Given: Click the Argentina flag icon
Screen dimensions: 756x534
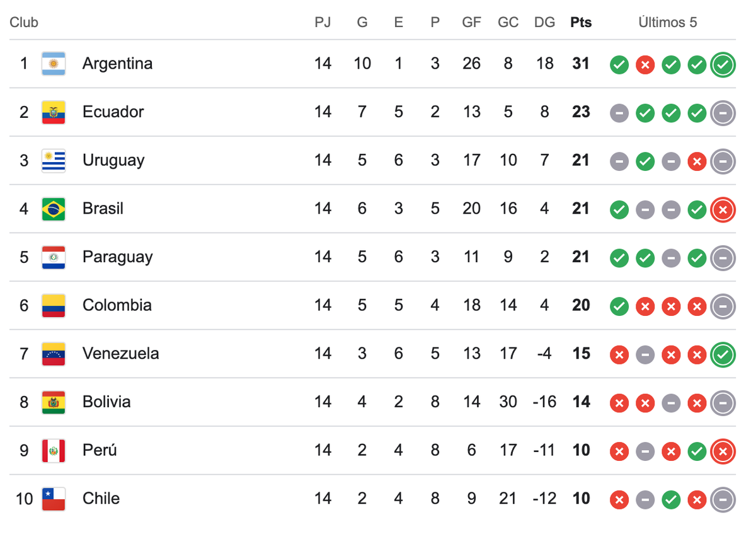Looking at the screenshot, I should 54,64.
